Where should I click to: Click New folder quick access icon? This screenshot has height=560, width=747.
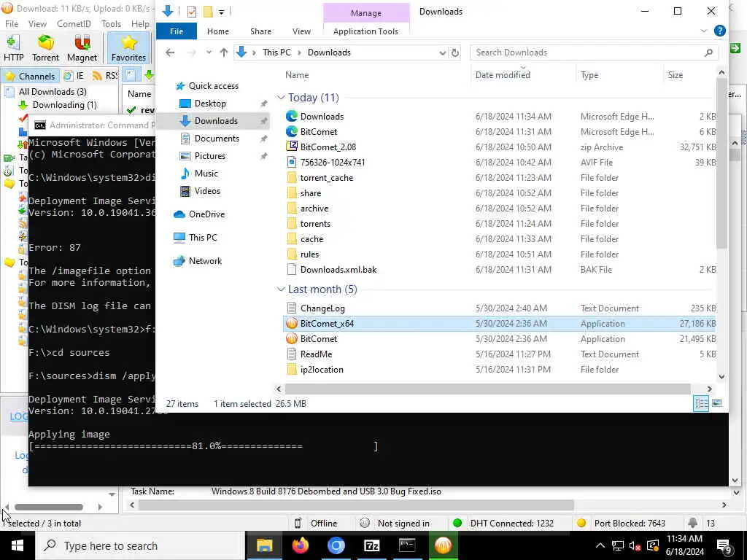(x=208, y=12)
